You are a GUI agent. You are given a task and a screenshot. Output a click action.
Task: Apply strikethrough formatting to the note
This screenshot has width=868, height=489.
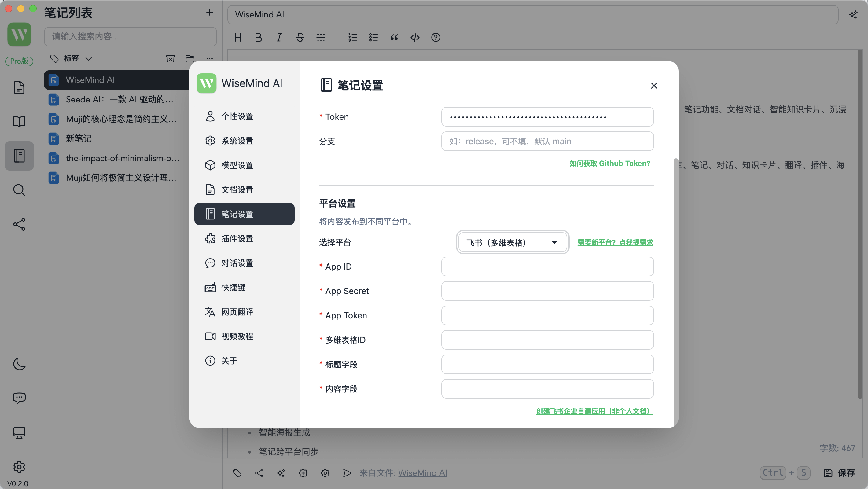pyautogui.click(x=300, y=37)
